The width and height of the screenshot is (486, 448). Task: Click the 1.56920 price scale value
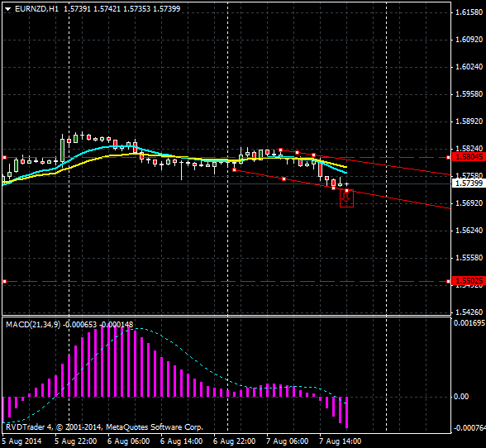point(469,203)
